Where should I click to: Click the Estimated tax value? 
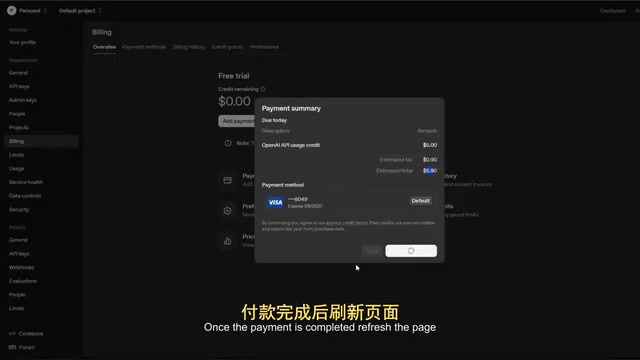[430, 160]
